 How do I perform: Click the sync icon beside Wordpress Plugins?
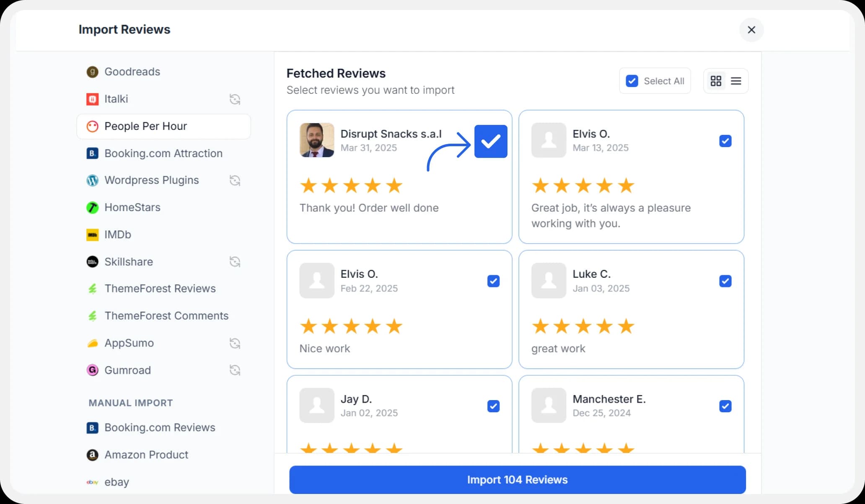coord(235,180)
